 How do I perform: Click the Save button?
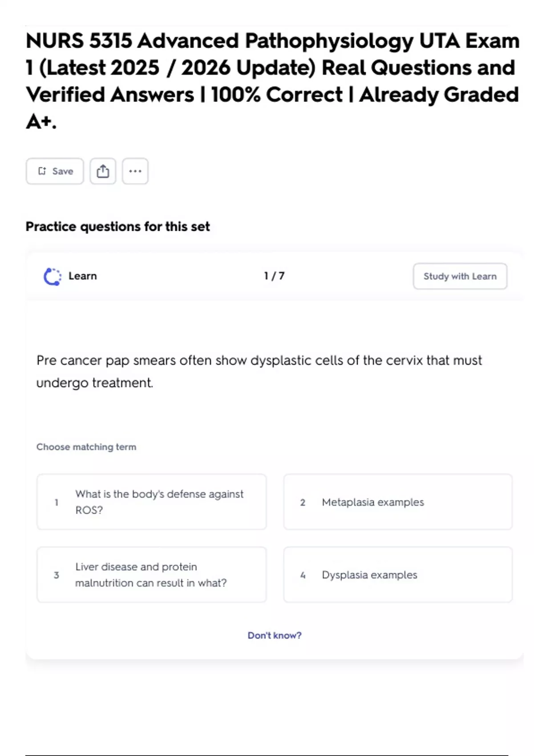point(55,171)
